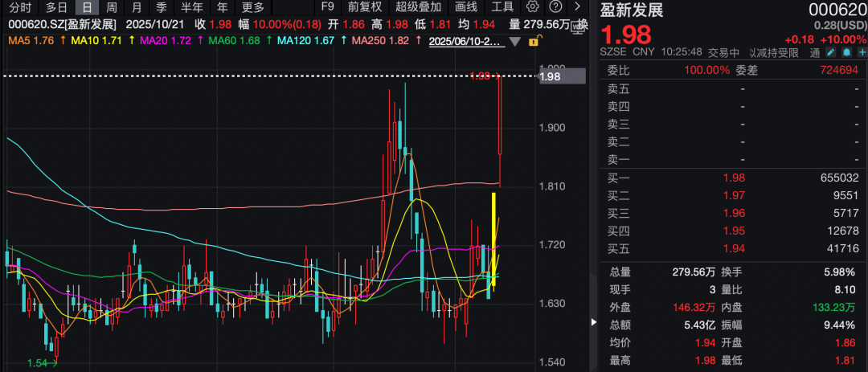Expand side panel with small left-edge triangle
This screenshot has height=372, width=868.
pyautogui.click(x=594, y=322)
